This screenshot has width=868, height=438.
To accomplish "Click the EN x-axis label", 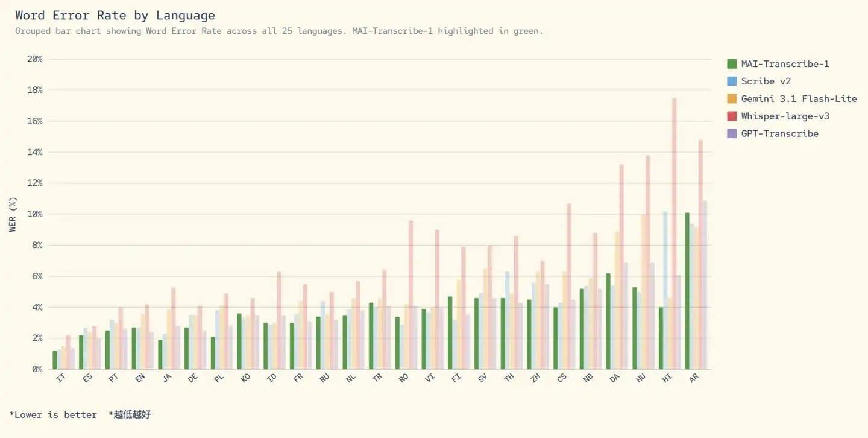I will [x=140, y=378].
